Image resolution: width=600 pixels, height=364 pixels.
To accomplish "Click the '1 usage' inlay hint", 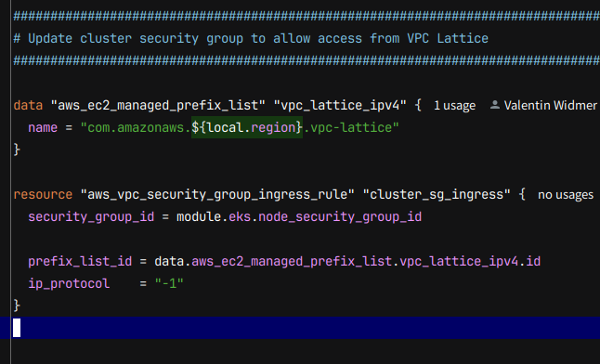I will [454, 106].
